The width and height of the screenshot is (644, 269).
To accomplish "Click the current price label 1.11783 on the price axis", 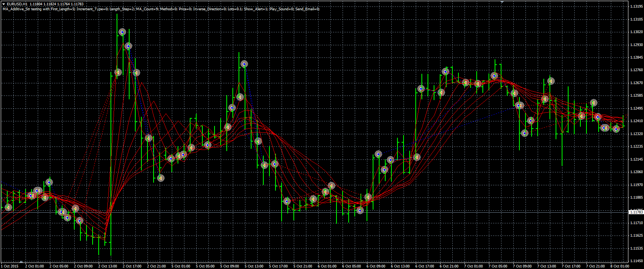I will click(x=636, y=212).
